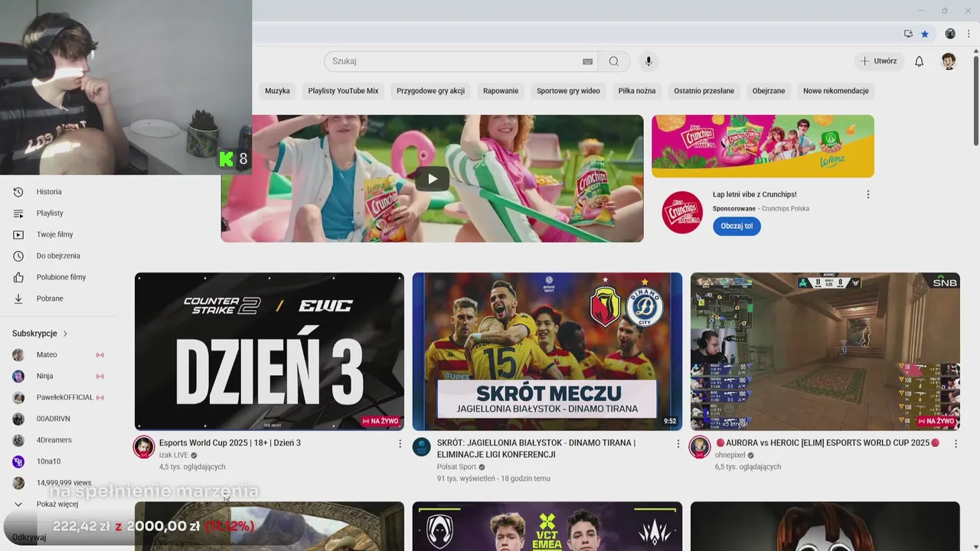980x551 pixels.
Task: Click the page vertical scrollbar
Action: [x=975, y=99]
